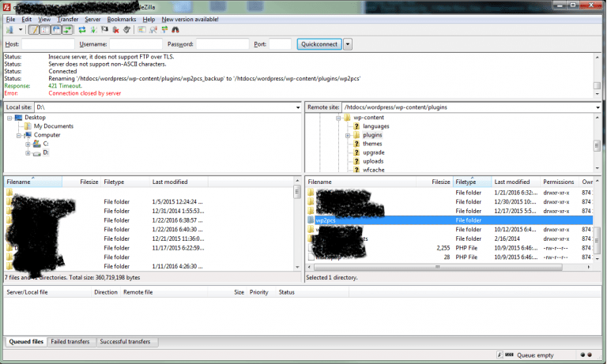
Task: Click the synchronized browsing icon
Action: pos(164,30)
